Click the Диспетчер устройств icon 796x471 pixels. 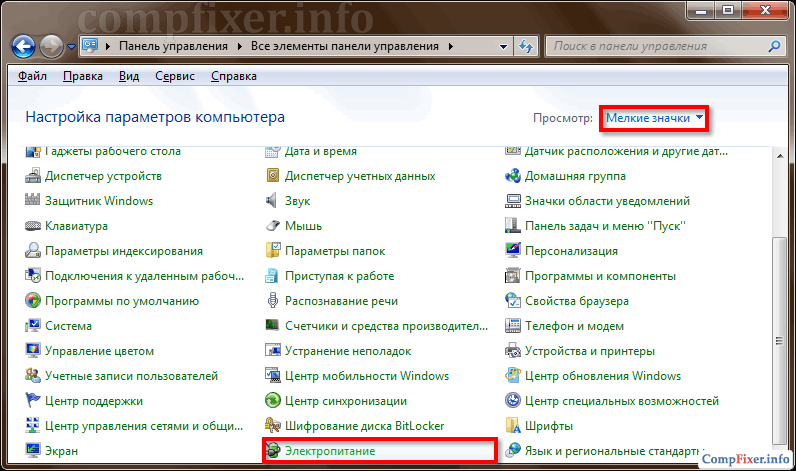click(x=33, y=176)
